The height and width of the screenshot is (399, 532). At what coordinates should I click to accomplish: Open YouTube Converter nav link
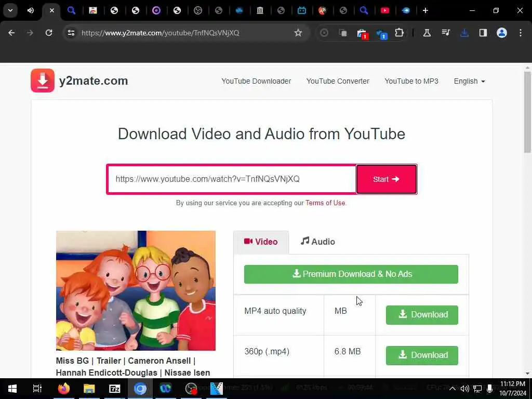click(338, 81)
